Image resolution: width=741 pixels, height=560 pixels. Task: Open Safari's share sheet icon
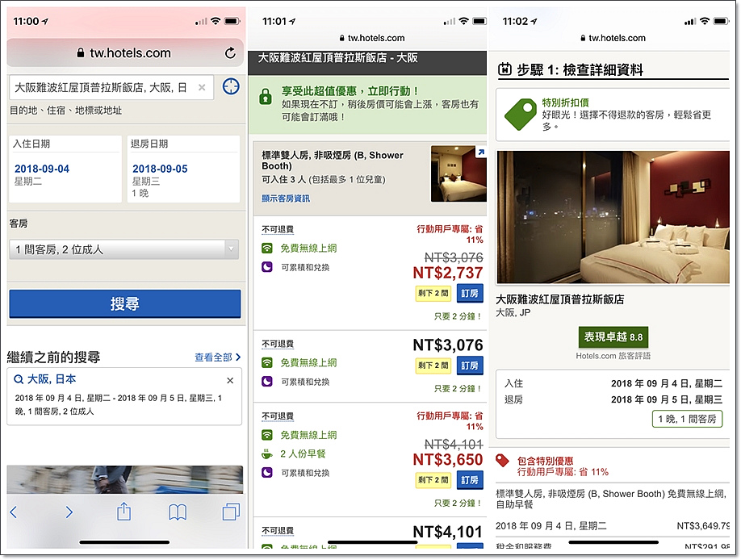[x=123, y=511]
